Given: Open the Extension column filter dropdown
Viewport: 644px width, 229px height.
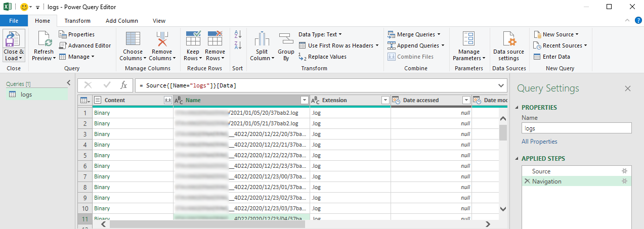Looking at the screenshot, I should coord(385,100).
